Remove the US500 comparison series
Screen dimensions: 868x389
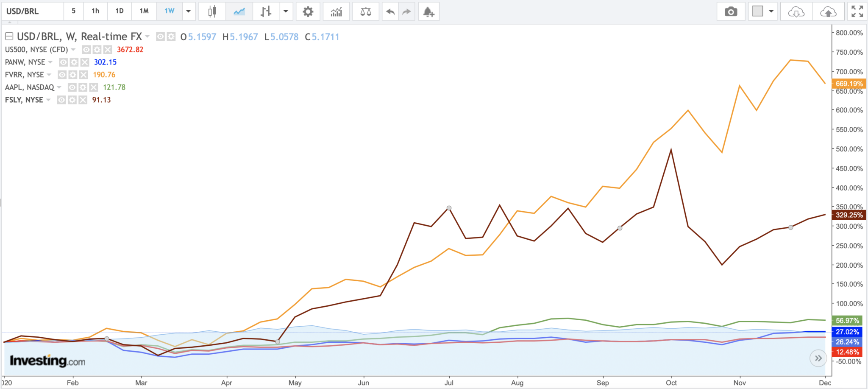[108, 50]
